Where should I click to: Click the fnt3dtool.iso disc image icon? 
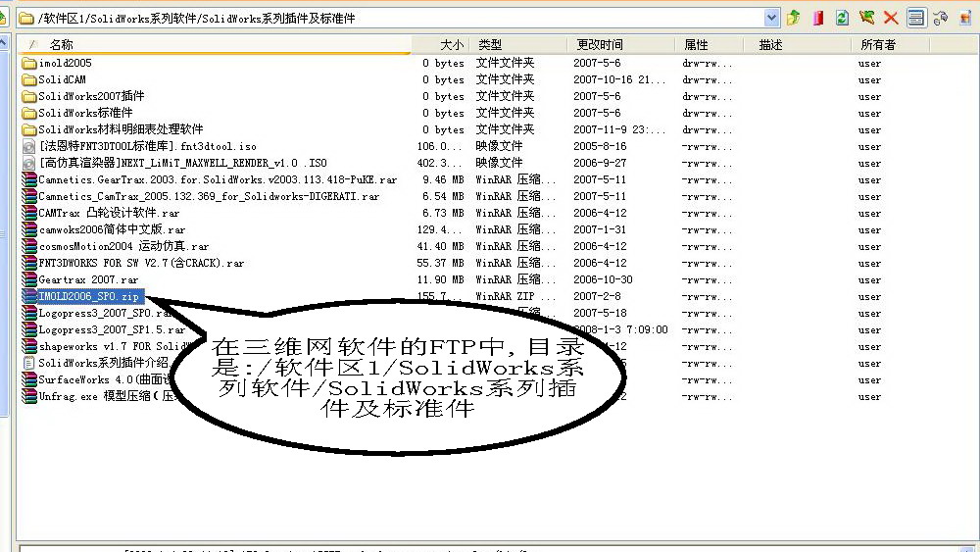tap(28, 146)
